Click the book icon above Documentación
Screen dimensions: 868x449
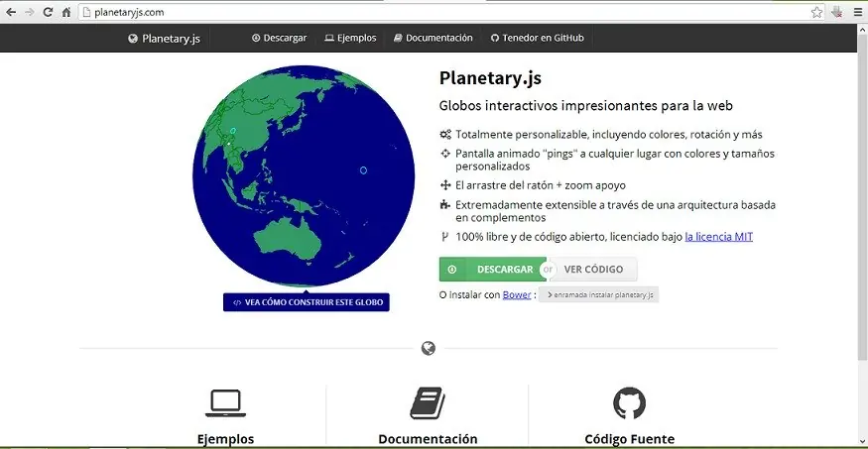pyautogui.click(x=428, y=403)
